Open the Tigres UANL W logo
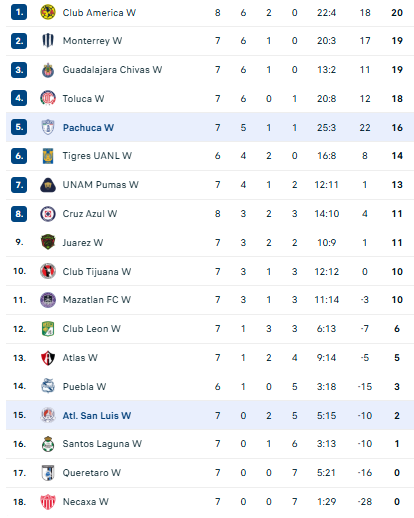The height and width of the screenshot is (518, 414). [x=48, y=156]
